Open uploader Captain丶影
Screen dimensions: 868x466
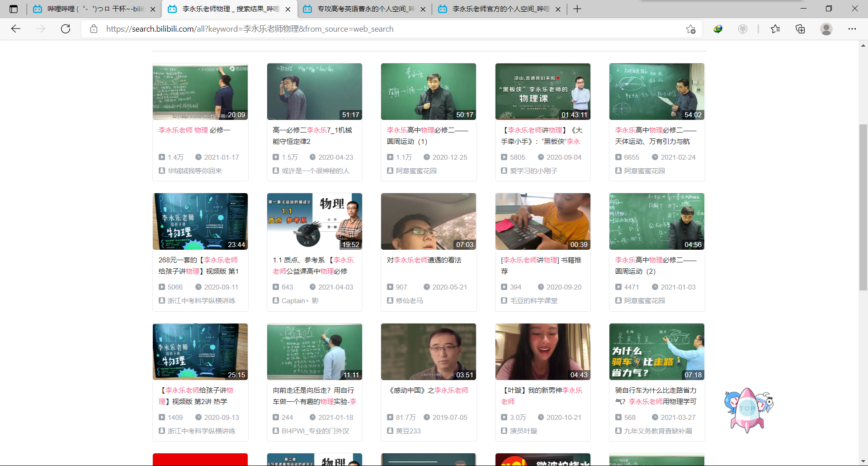point(300,301)
